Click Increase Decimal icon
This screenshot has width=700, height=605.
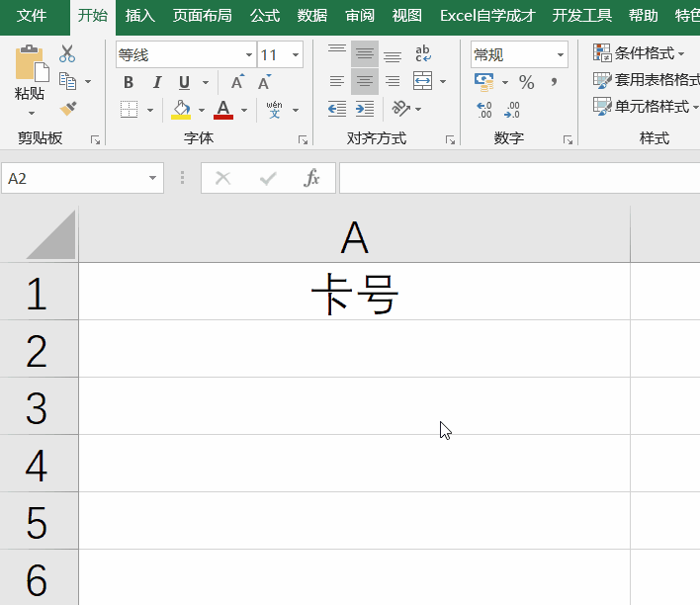[x=484, y=110]
